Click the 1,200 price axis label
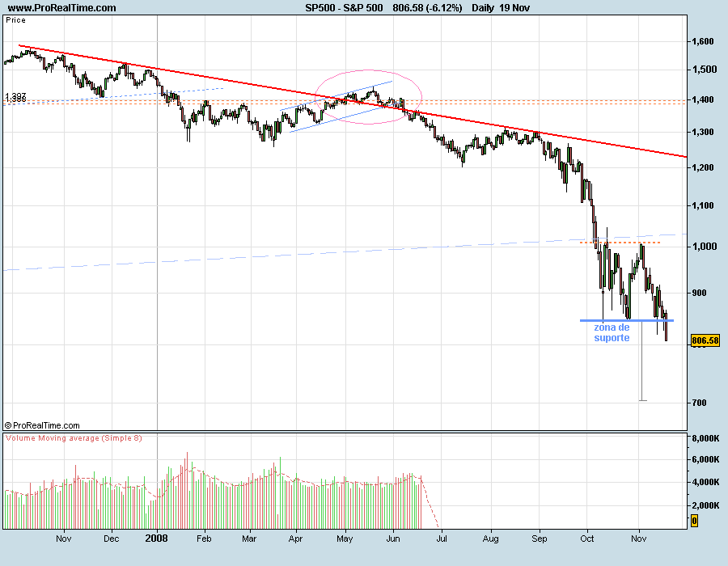This screenshot has height=566, width=728. [703, 167]
